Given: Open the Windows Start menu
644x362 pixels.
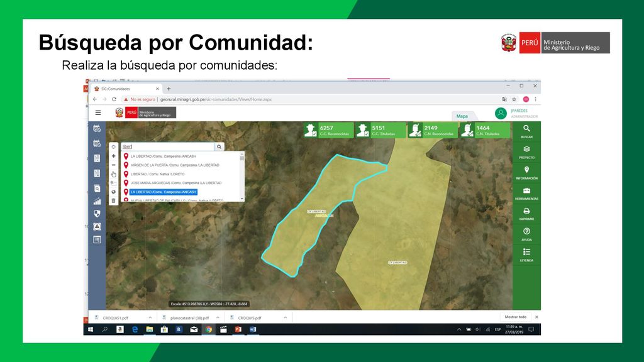Looking at the screenshot, I should click(x=91, y=329).
